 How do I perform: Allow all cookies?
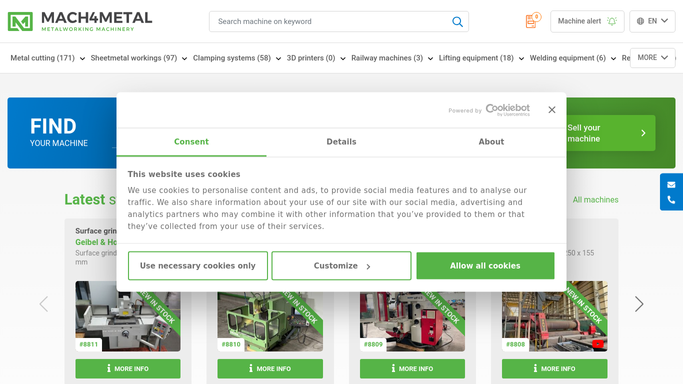[485, 266]
